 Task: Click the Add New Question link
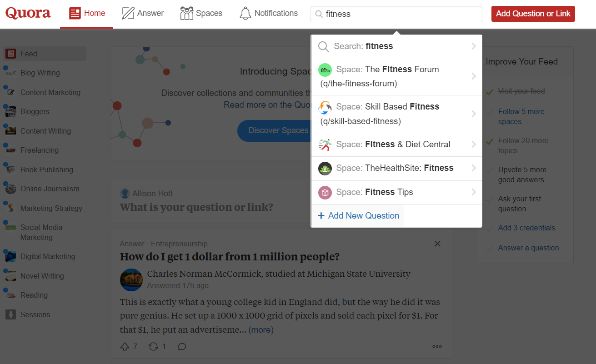coord(358,215)
